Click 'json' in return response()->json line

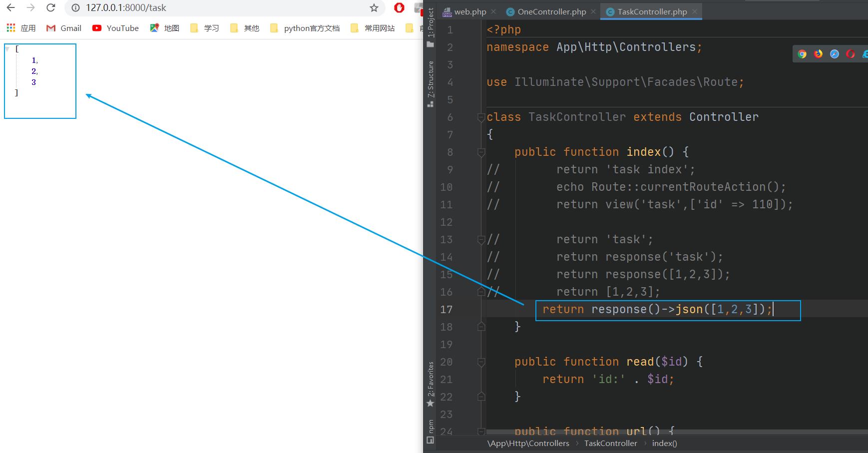[x=689, y=310]
